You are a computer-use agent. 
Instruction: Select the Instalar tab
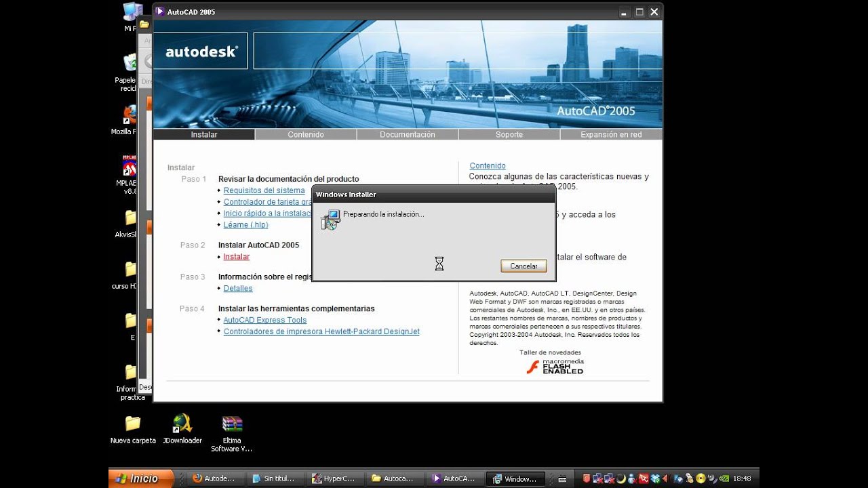pos(204,134)
